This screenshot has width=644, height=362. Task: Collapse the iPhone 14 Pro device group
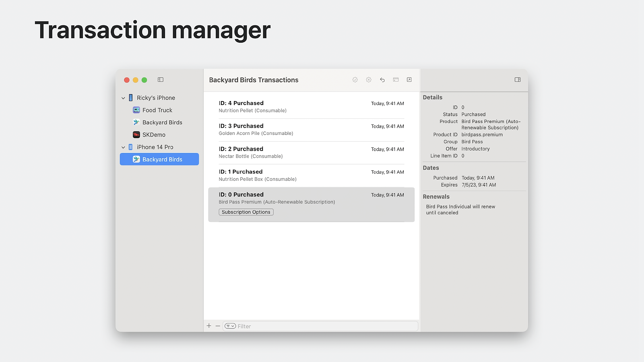[x=123, y=147]
